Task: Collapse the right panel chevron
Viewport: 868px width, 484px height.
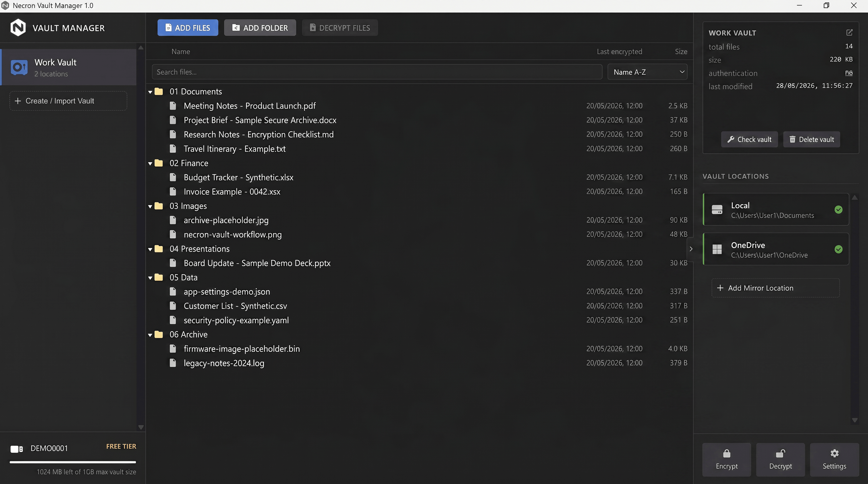Action: (690, 249)
